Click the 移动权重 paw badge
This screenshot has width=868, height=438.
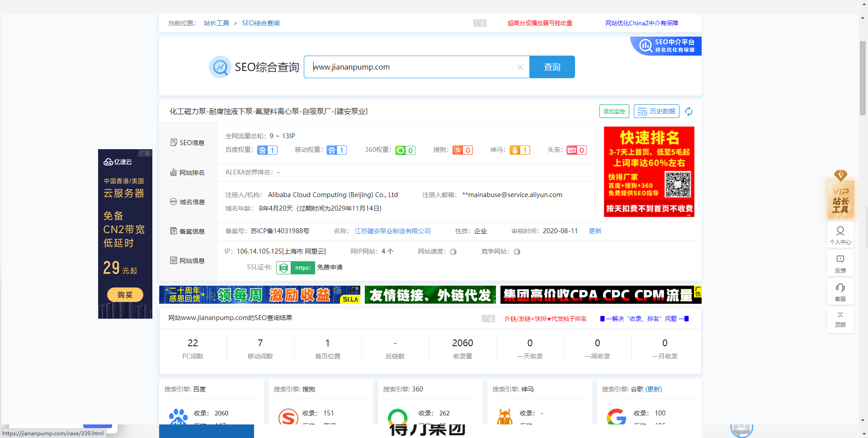point(337,150)
